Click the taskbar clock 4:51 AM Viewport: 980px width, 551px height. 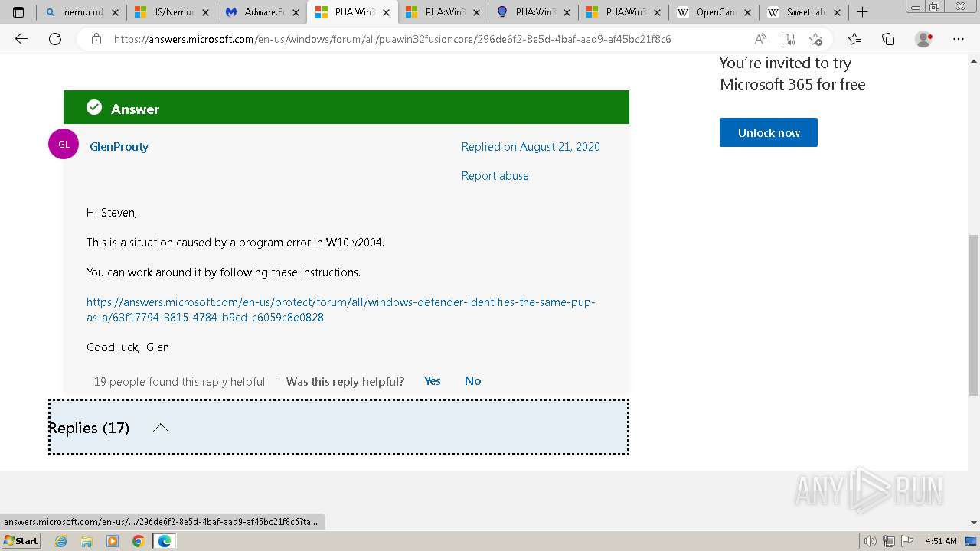(x=941, y=541)
